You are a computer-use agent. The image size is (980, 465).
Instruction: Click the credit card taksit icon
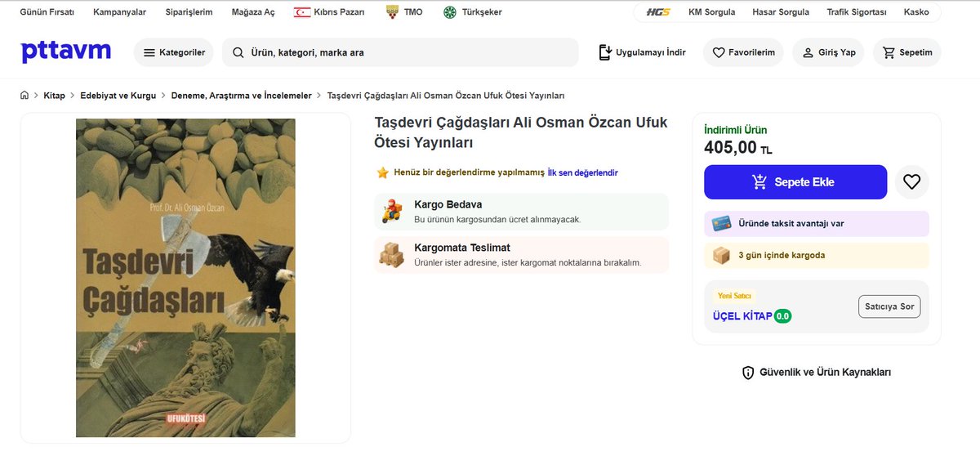(x=721, y=223)
